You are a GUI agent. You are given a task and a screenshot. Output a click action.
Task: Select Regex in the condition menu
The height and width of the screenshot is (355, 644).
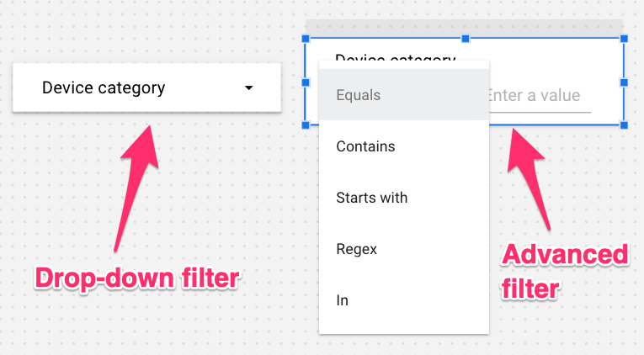coord(356,249)
